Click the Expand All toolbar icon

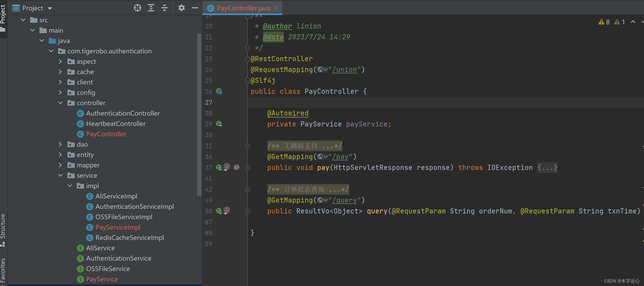151,8
